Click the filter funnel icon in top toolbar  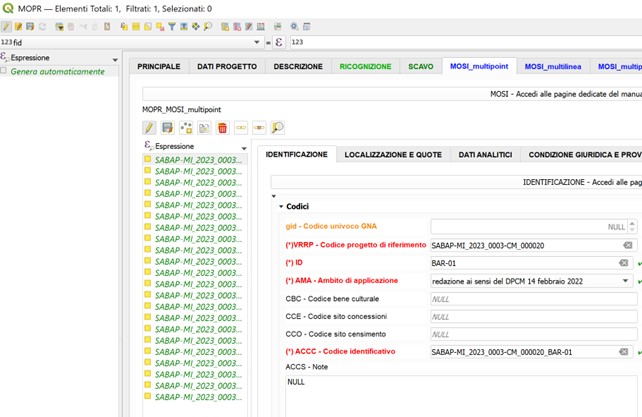click(x=171, y=26)
